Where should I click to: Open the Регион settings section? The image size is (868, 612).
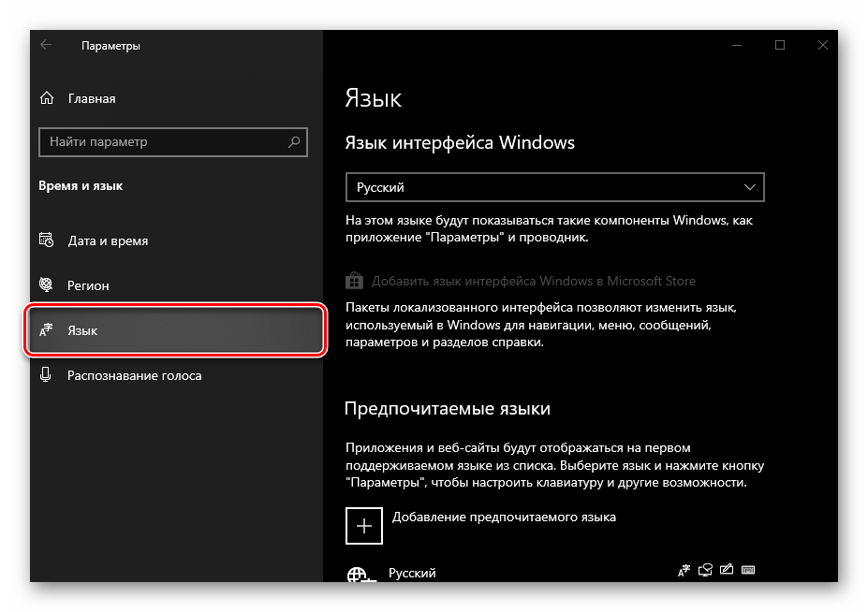tap(89, 285)
